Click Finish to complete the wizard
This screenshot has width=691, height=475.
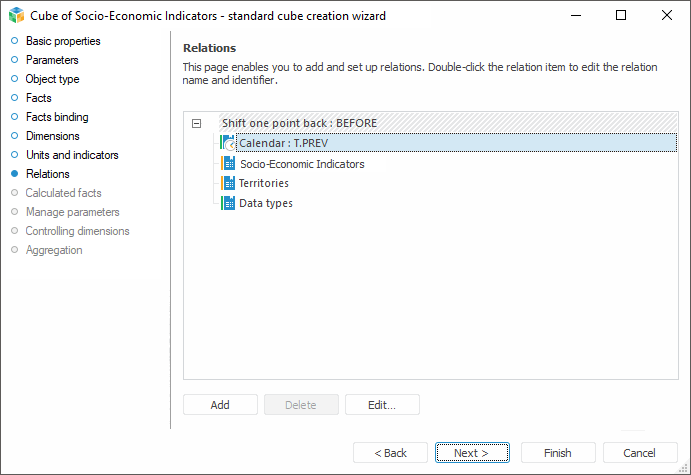[558, 453]
